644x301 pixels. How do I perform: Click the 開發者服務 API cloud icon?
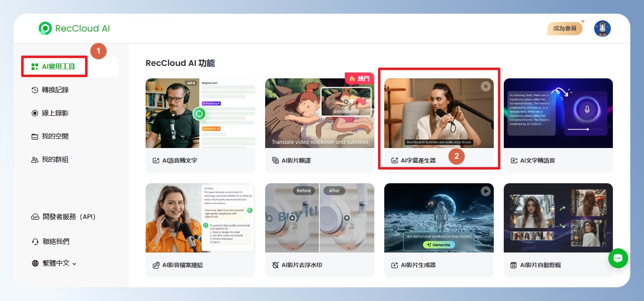coord(35,217)
